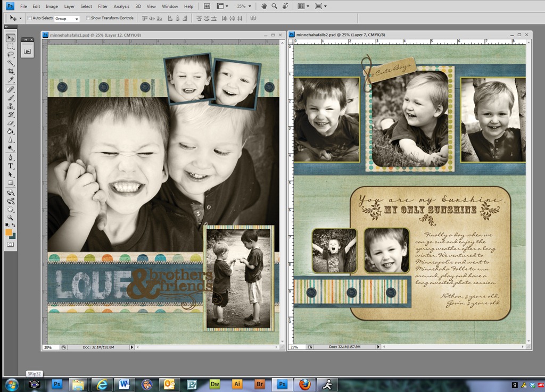Open Dreamweaver from the taskbar

[x=215, y=384]
